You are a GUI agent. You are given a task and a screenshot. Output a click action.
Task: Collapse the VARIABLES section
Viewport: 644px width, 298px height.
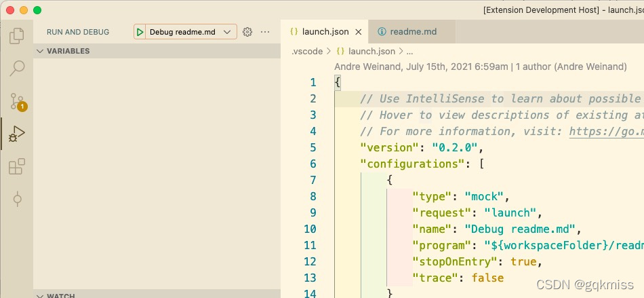157,51
